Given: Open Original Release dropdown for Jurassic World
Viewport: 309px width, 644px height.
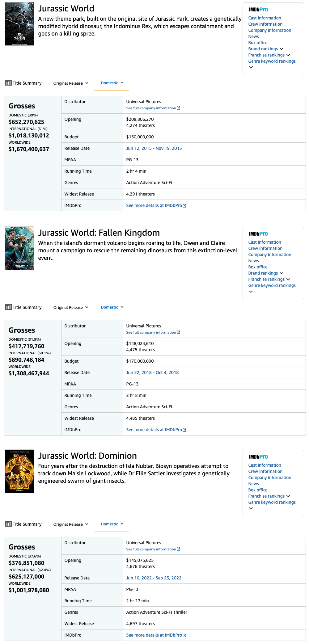Looking at the screenshot, I should tap(71, 83).
